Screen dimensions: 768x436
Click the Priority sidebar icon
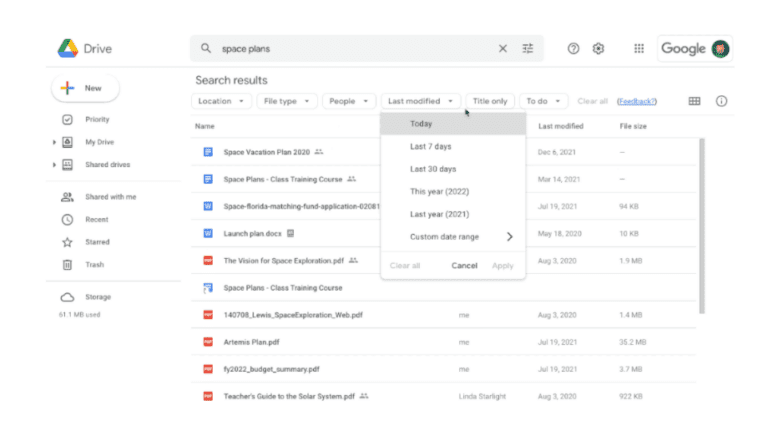point(67,120)
